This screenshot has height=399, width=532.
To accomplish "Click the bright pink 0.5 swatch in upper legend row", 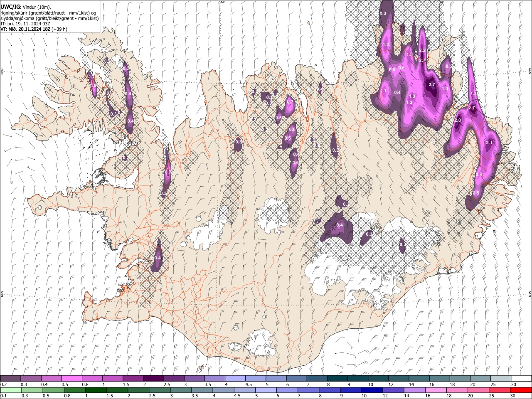I will point(71,379).
